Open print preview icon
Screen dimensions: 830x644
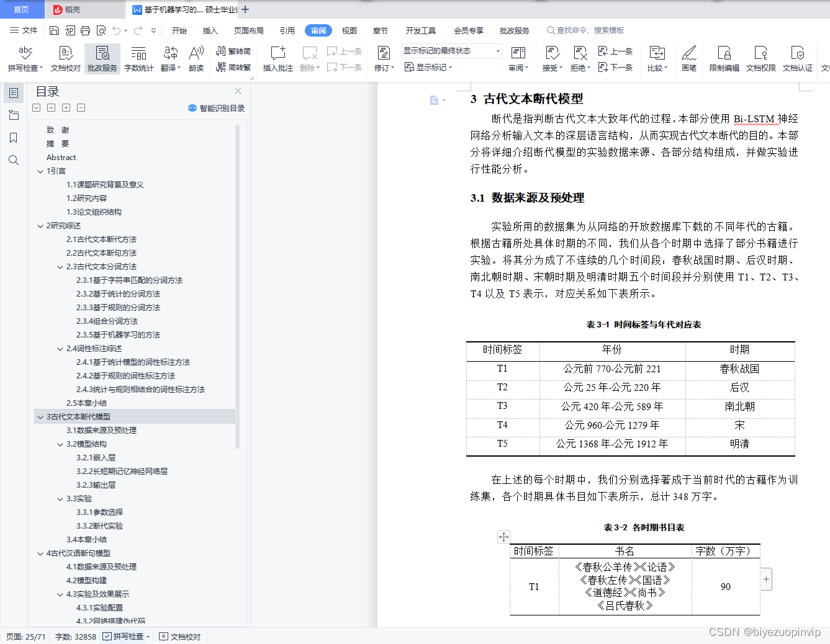[101, 30]
